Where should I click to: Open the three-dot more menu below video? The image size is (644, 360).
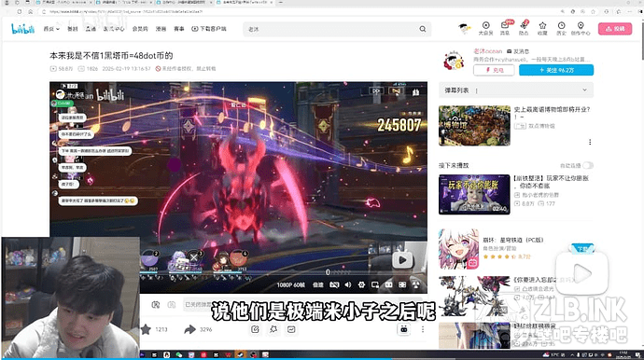coord(423,329)
